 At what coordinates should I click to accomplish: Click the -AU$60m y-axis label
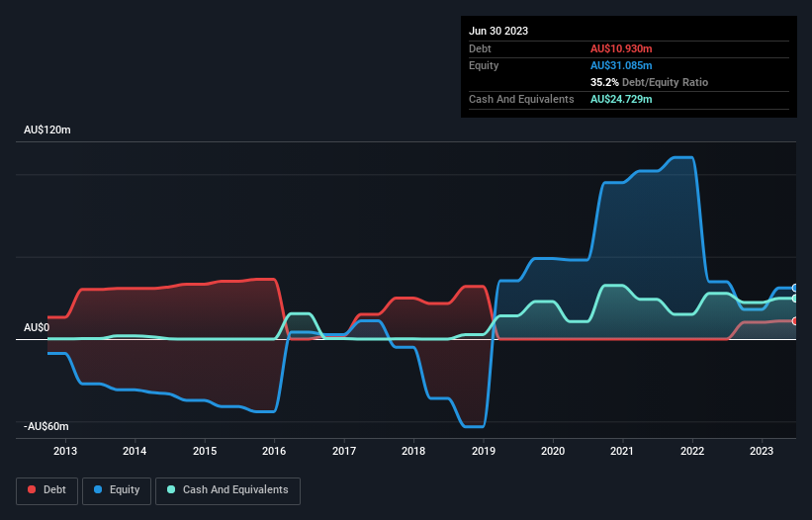click(46, 426)
